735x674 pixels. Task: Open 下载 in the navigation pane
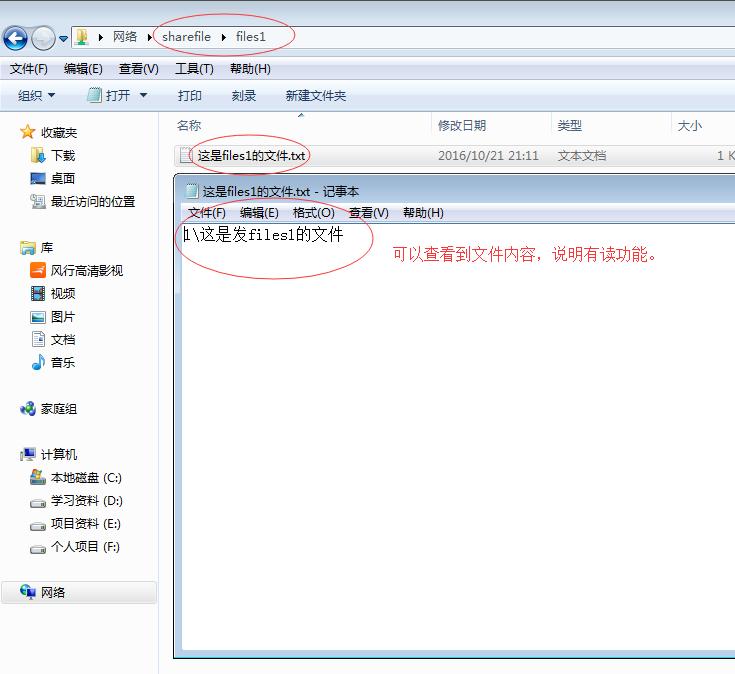click(x=63, y=156)
